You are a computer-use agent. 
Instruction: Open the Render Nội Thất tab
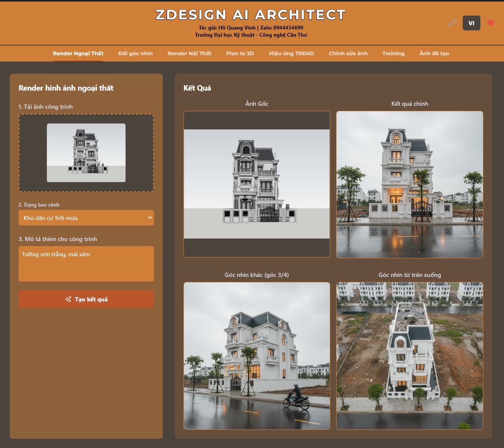click(189, 54)
